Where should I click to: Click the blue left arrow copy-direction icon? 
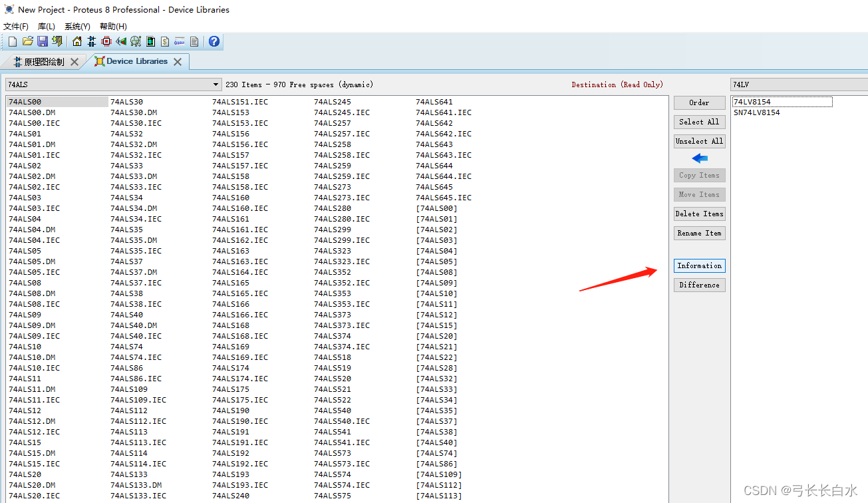(700, 158)
